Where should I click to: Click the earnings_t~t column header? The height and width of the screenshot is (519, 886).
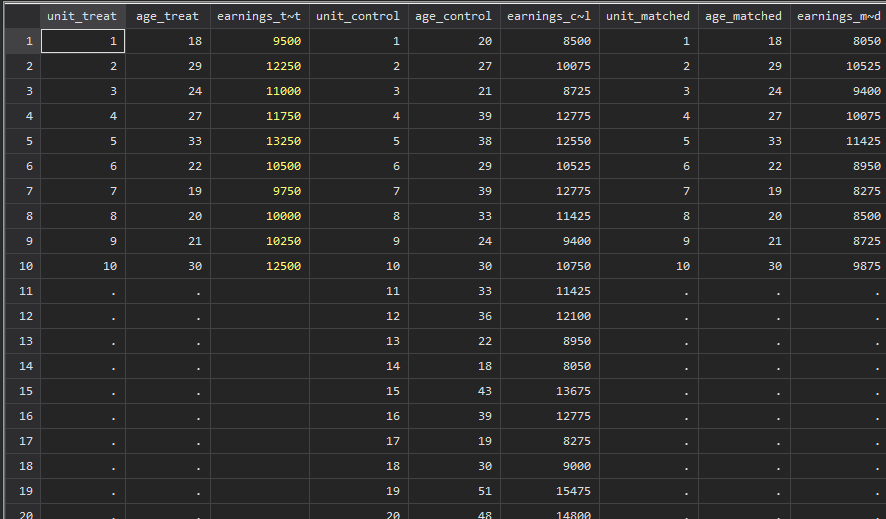pyautogui.click(x=259, y=16)
